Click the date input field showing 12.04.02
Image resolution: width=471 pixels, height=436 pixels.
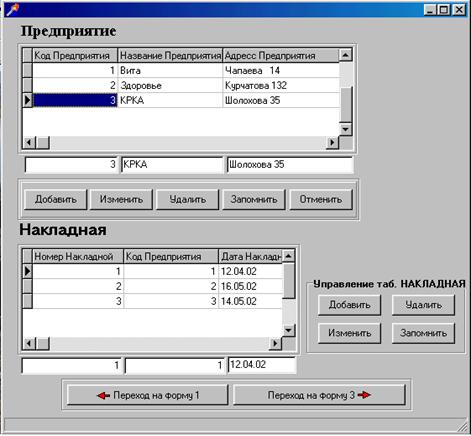coord(262,365)
